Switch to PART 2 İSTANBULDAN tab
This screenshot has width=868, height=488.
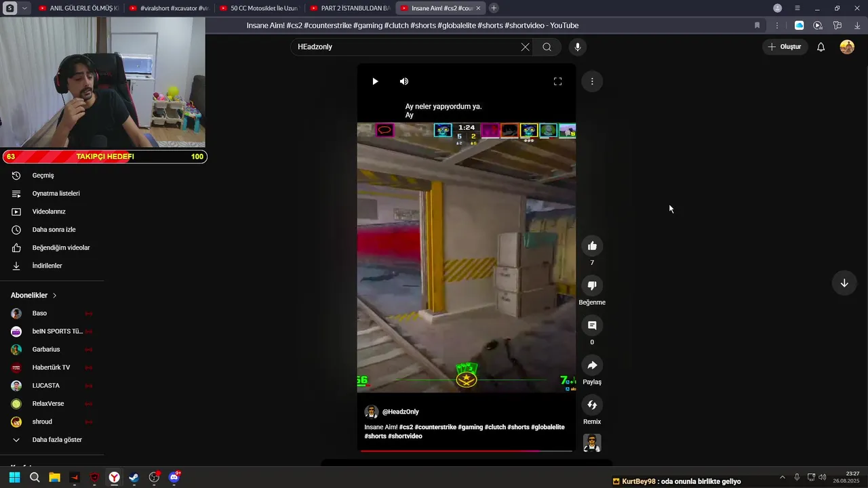click(349, 8)
